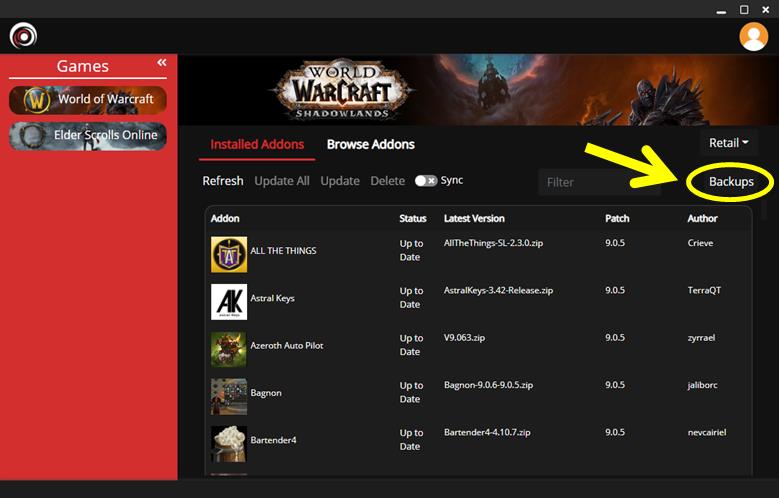779x498 pixels.
Task: Maximize the application window
Action: (x=744, y=9)
